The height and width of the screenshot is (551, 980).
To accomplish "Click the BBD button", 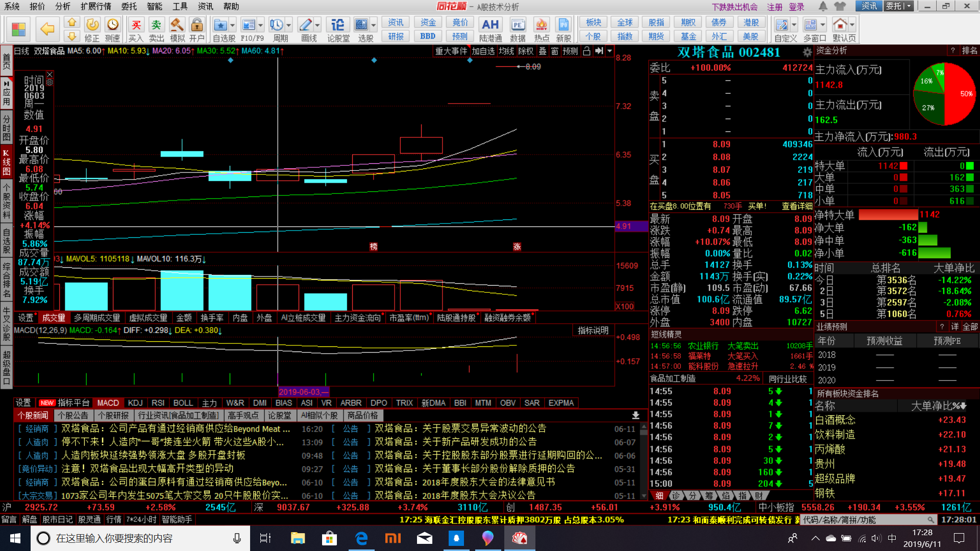I will point(428,36).
